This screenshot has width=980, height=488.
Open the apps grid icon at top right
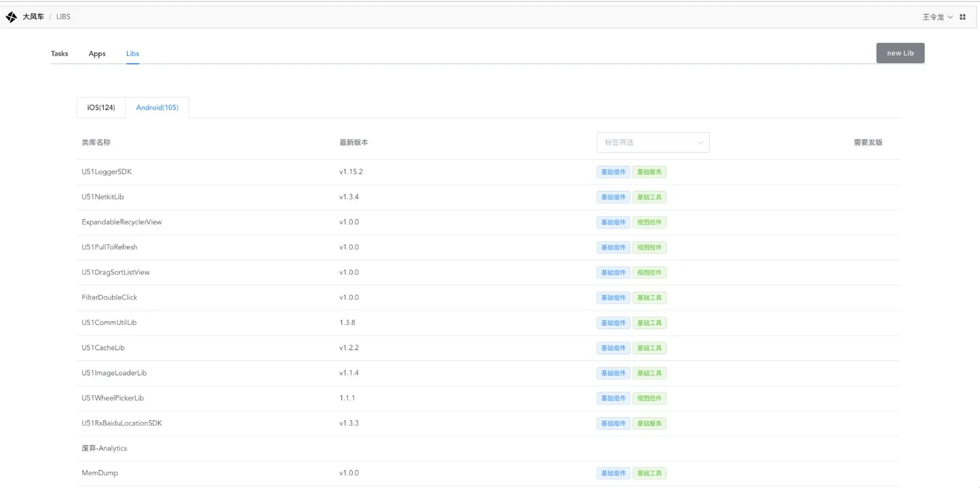click(962, 17)
